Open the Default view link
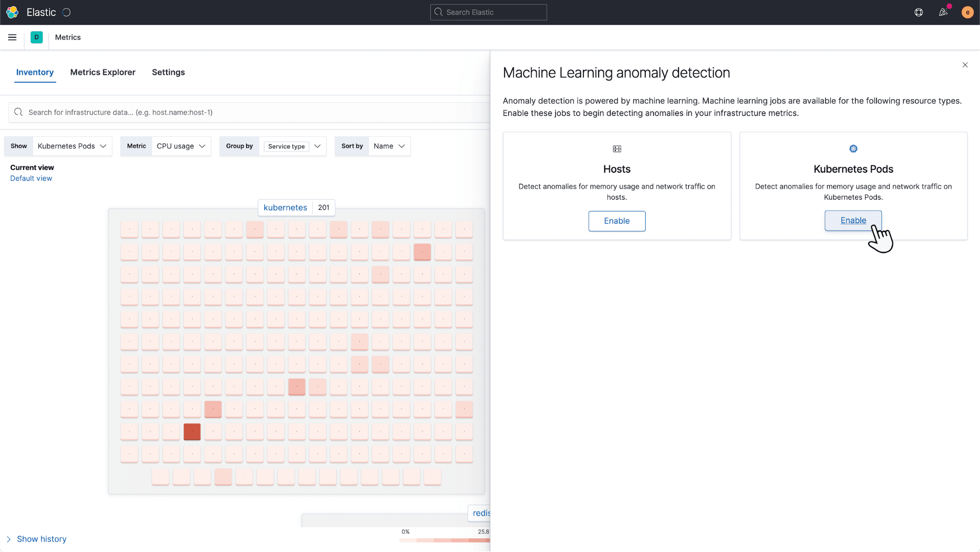This screenshot has width=980, height=552. pos(31,178)
